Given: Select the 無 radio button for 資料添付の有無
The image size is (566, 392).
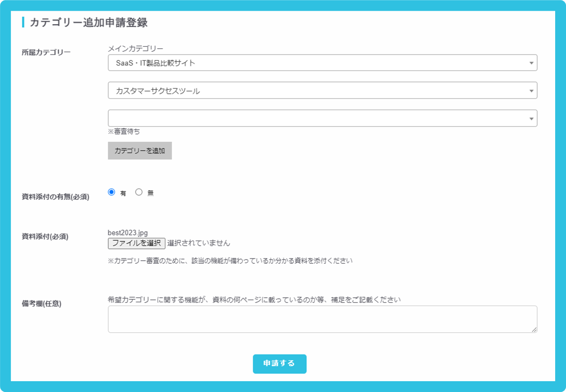Looking at the screenshot, I should pyautogui.click(x=138, y=192).
